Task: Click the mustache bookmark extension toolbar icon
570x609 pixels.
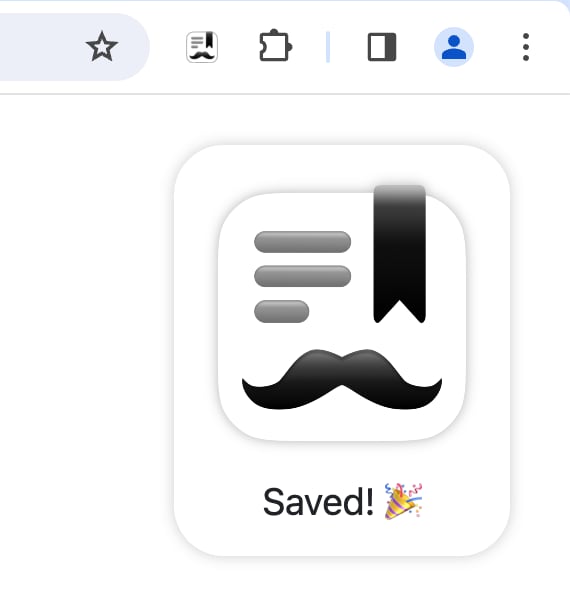Action: click(x=202, y=47)
